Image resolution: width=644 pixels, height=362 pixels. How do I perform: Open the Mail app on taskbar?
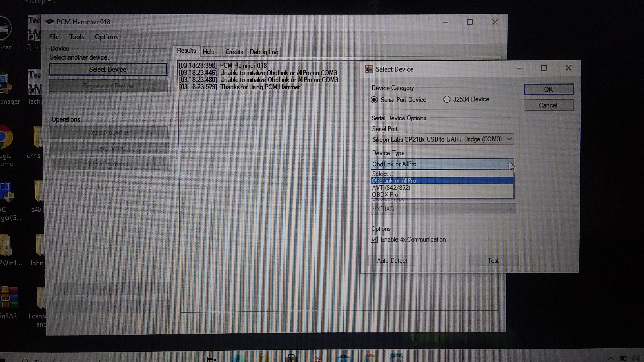pos(344,358)
